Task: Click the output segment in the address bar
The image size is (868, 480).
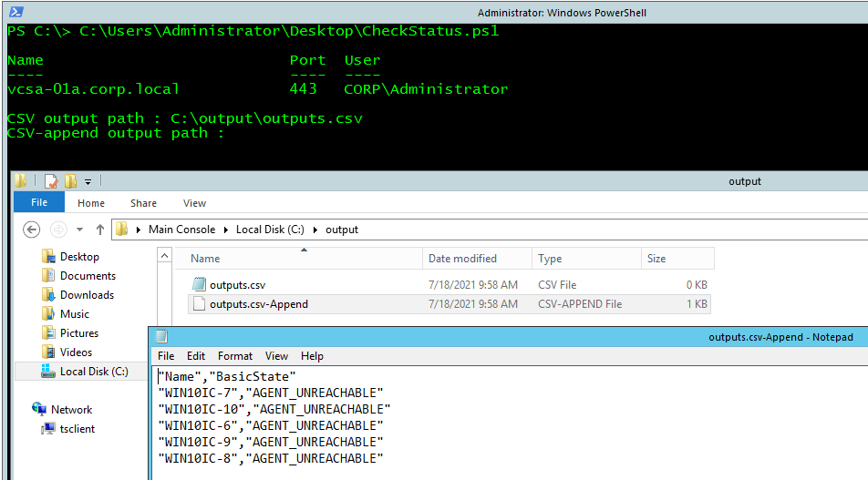Action: pyautogui.click(x=342, y=230)
